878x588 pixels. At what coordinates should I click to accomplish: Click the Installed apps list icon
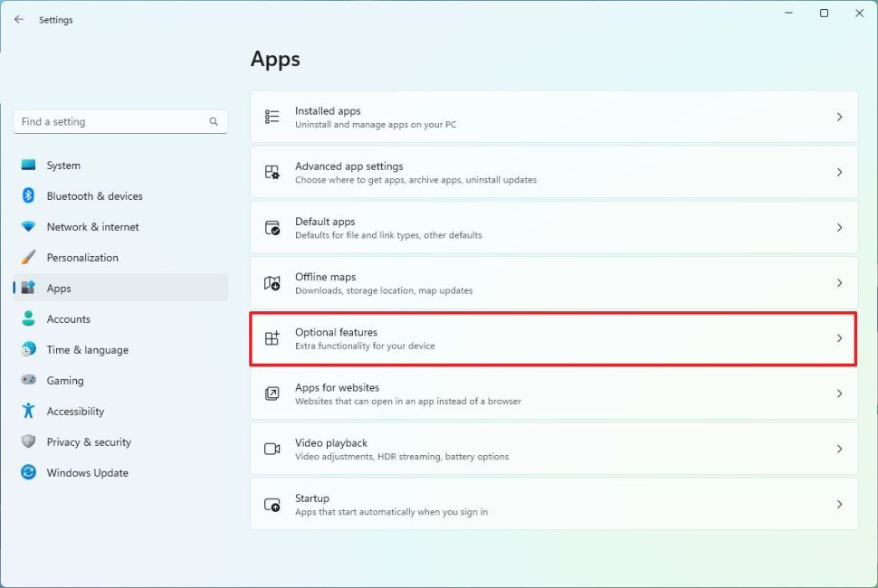(272, 117)
